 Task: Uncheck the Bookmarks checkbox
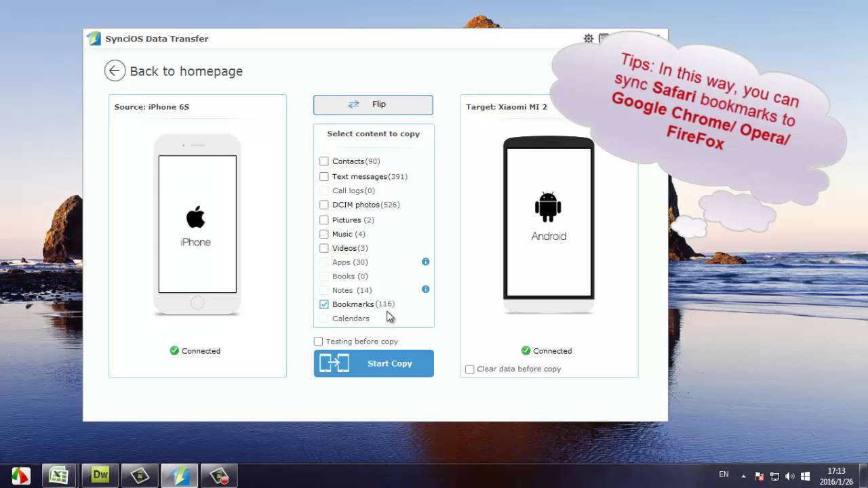click(x=324, y=304)
